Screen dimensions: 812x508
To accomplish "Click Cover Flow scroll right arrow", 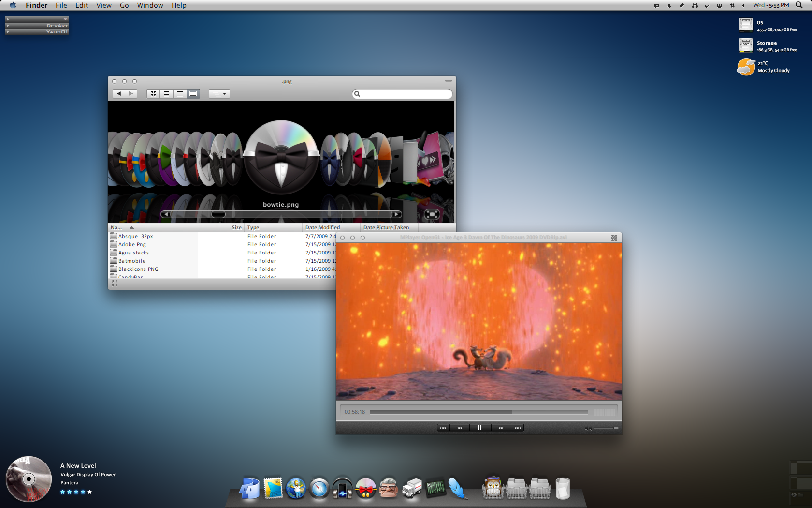I will coord(396,214).
